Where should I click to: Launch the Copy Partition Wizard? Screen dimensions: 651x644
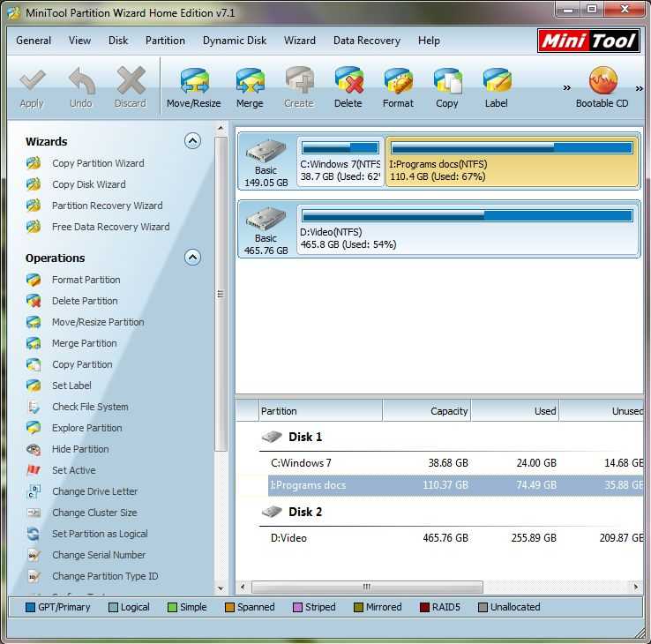coord(98,163)
